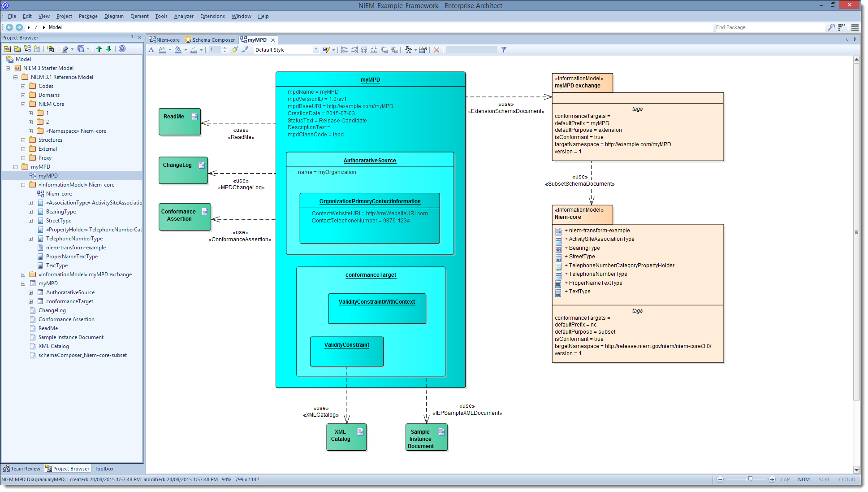Select ChangeLog artifact in project tree

[x=52, y=310]
